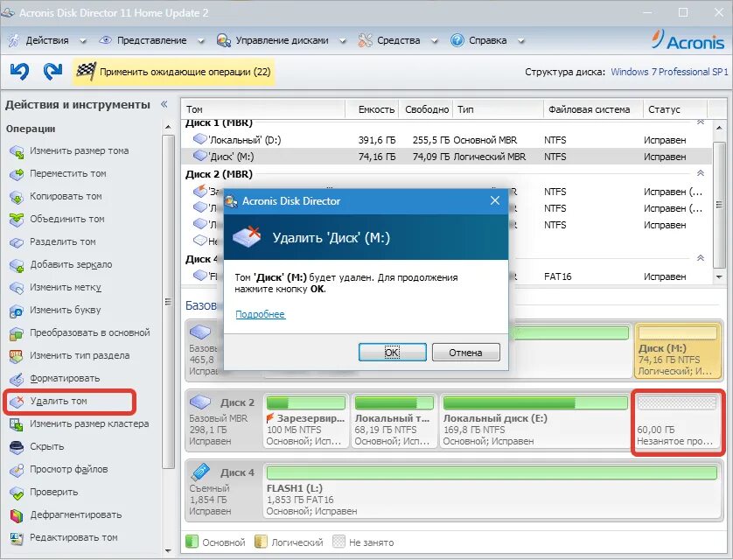
Task: Select Добавить зеркало icon
Action: click(17, 265)
